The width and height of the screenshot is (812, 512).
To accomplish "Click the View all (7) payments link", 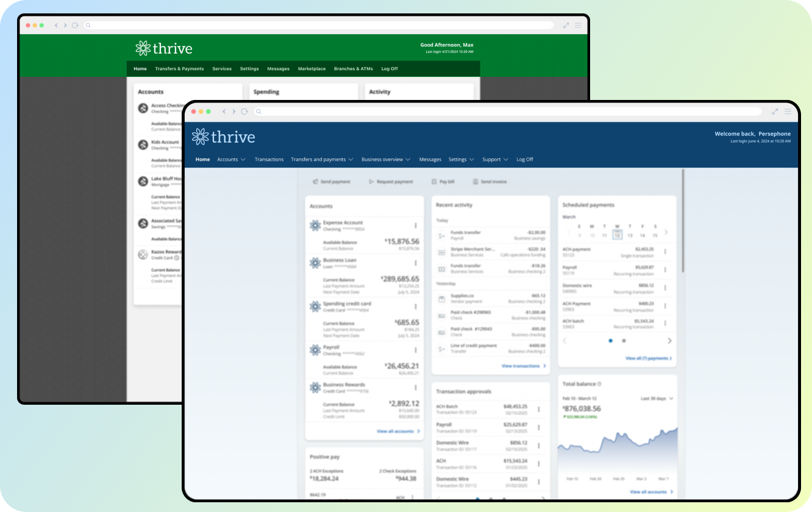I will coord(649,358).
